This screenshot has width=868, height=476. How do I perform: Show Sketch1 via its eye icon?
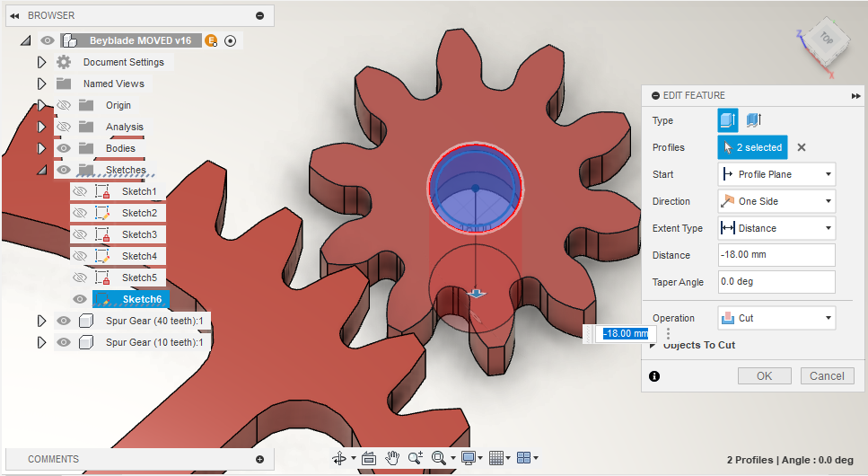click(x=80, y=191)
